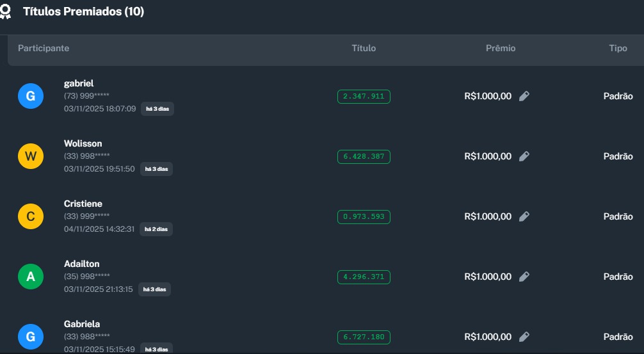644x354 pixels.
Task: Open participant name Cristiene
Action: tap(83, 204)
